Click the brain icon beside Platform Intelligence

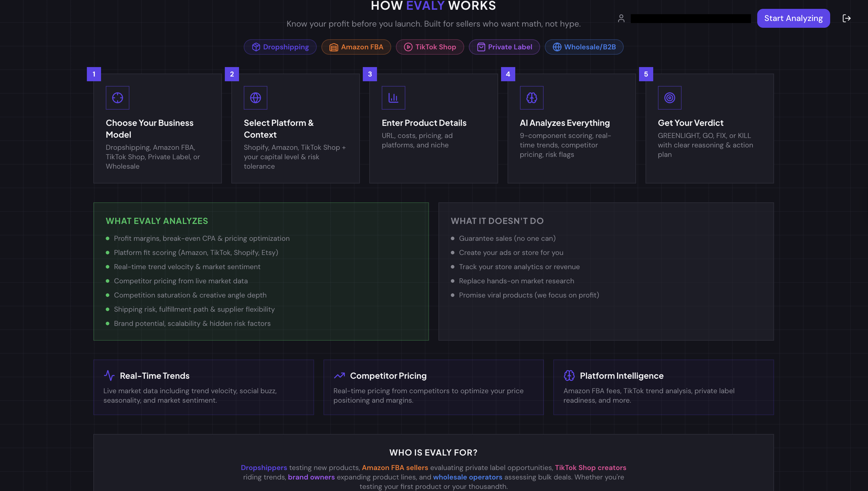[570, 375]
